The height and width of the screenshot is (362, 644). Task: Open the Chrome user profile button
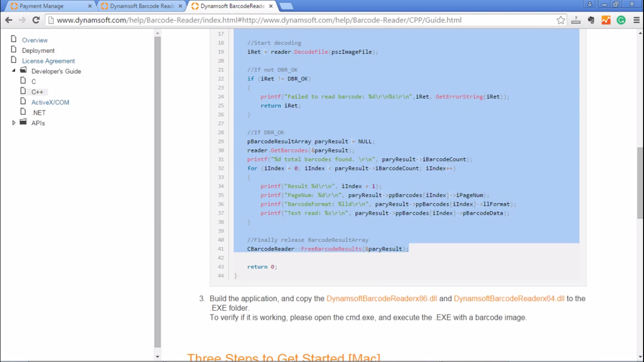pos(590,4)
